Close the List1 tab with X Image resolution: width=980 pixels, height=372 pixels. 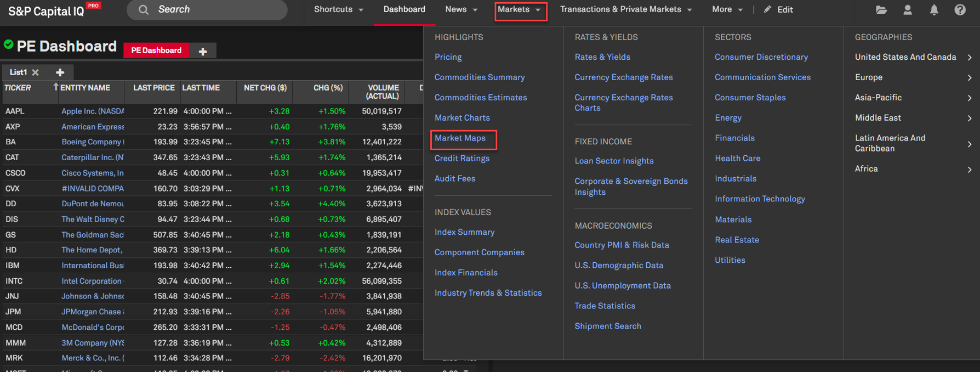click(x=36, y=72)
